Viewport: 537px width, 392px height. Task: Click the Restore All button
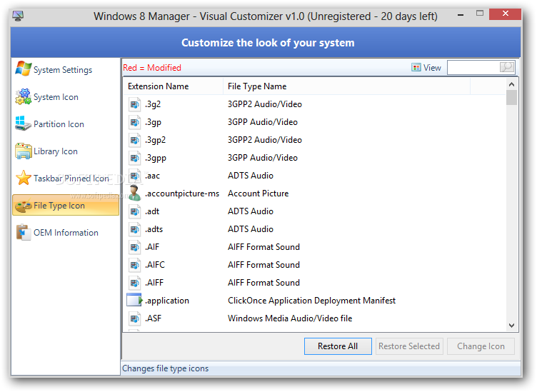pyautogui.click(x=338, y=346)
